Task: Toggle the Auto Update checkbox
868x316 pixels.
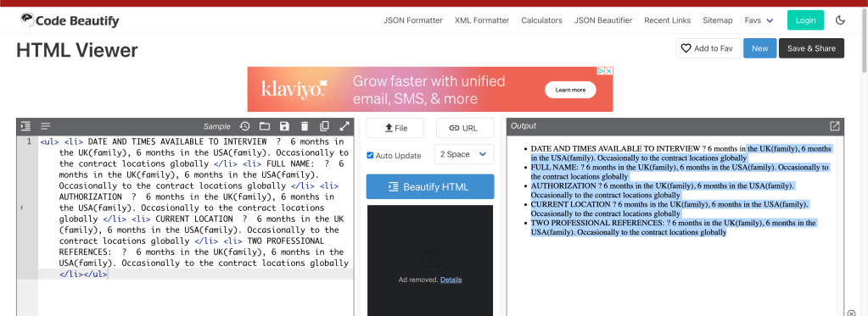Action: (x=370, y=155)
